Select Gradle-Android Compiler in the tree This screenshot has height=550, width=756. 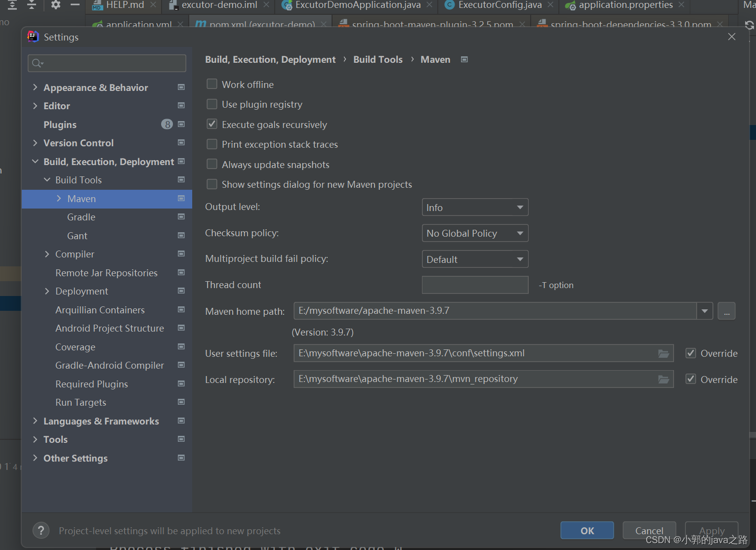[109, 365]
